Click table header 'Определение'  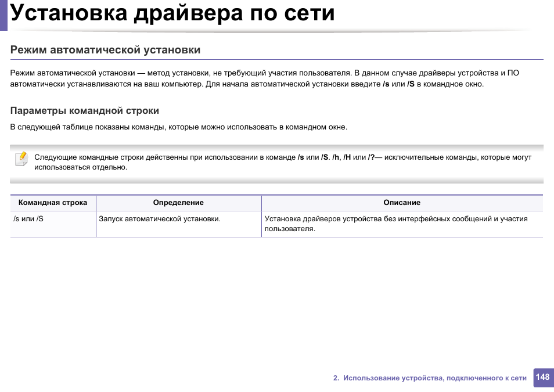[x=178, y=203]
